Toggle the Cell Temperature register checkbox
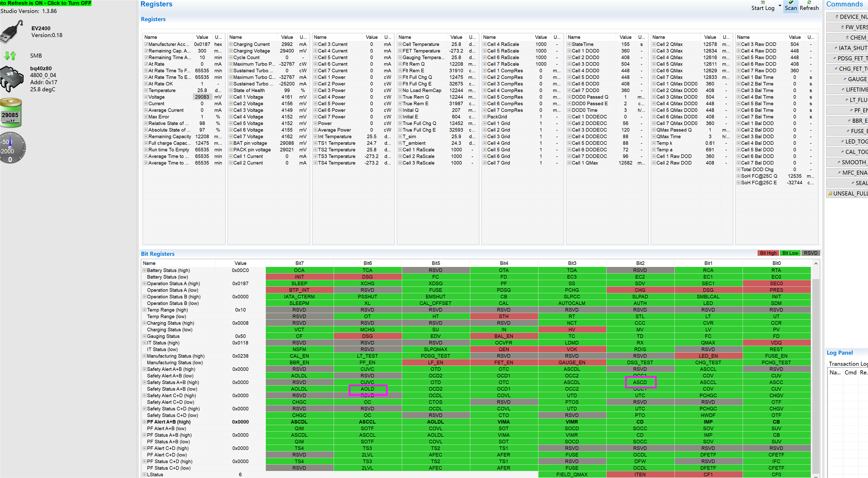Screen dimensions: 868x478 point(400,44)
